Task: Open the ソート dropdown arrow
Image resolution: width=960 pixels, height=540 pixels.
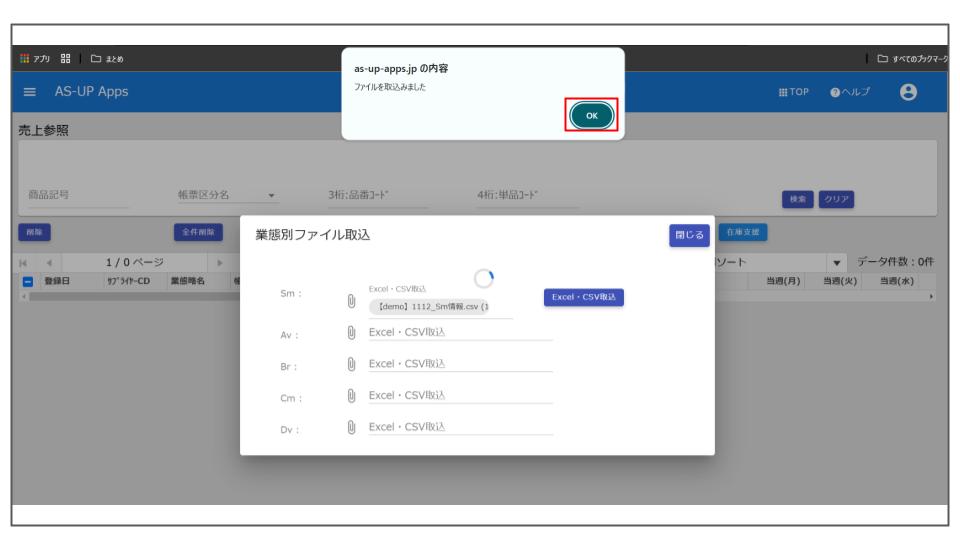Action: tap(835, 262)
